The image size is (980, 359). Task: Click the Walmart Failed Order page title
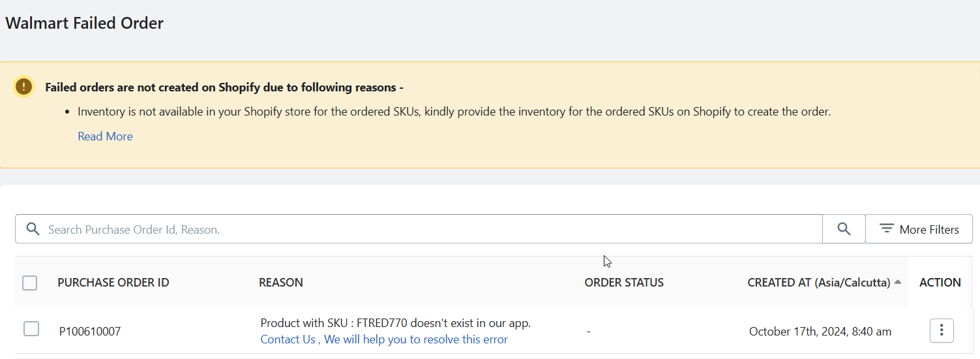click(84, 23)
